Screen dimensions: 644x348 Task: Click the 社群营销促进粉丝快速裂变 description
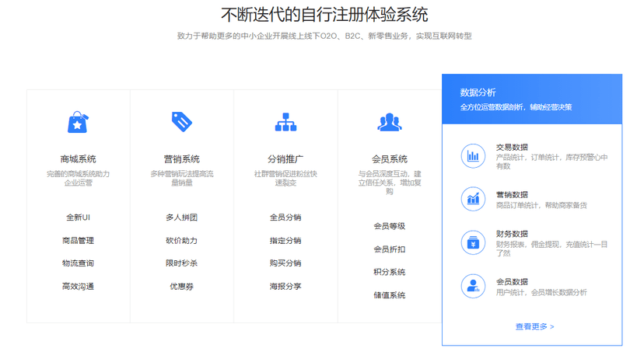(285, 178)
